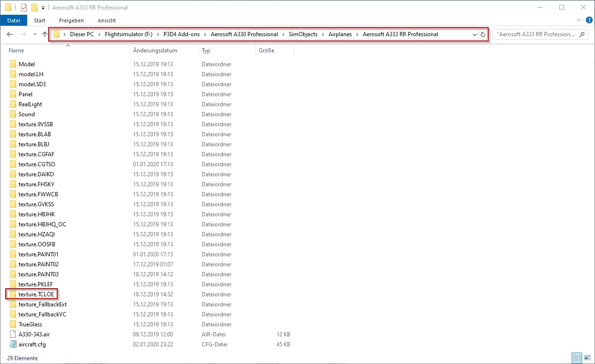Sort by the Änderungsdatum column header
Screen dimensions: 595x364
(155, 51)
